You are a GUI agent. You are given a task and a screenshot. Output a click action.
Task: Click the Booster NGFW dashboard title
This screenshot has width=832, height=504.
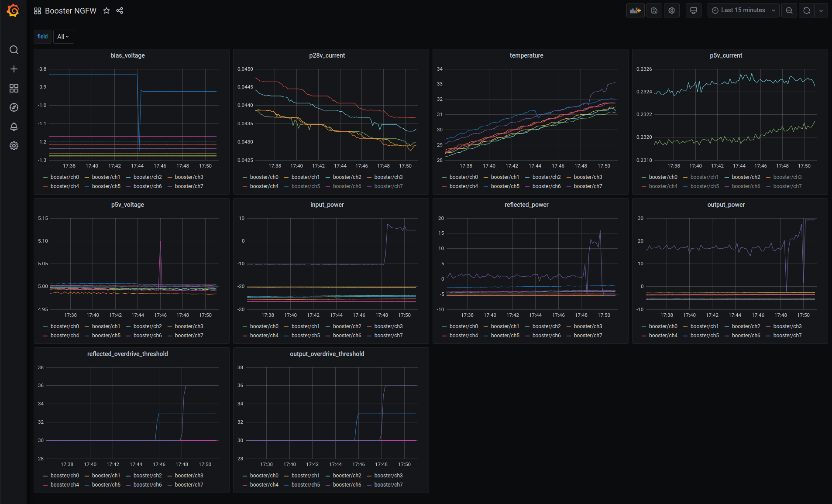tap(71, 10)
